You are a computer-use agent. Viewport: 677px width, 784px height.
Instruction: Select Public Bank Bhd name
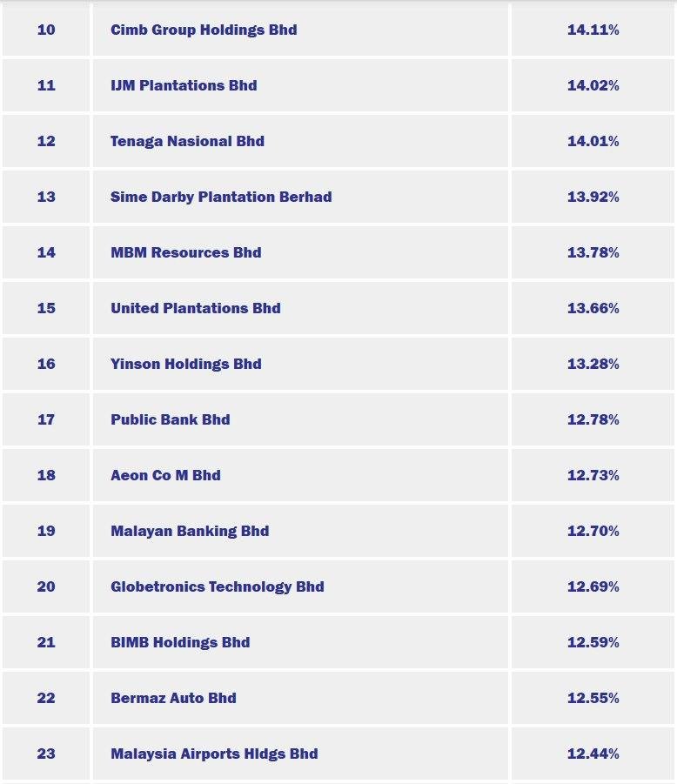pos(171,419)
